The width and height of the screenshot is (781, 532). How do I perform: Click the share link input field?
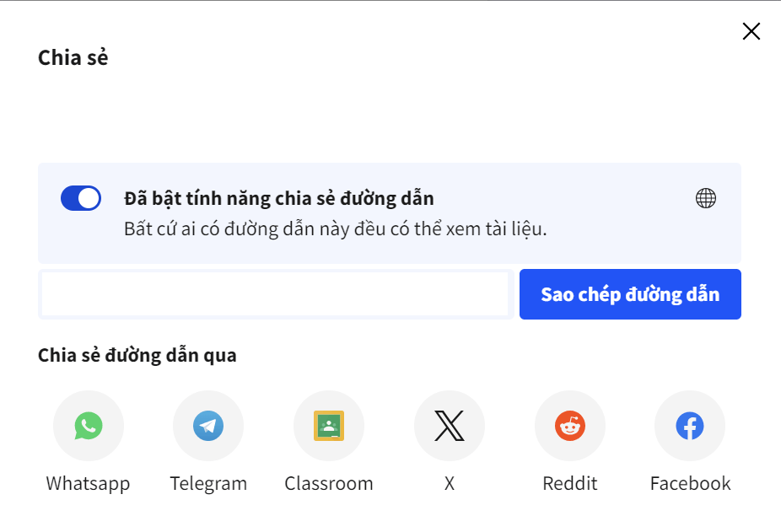tap(276, 294)
